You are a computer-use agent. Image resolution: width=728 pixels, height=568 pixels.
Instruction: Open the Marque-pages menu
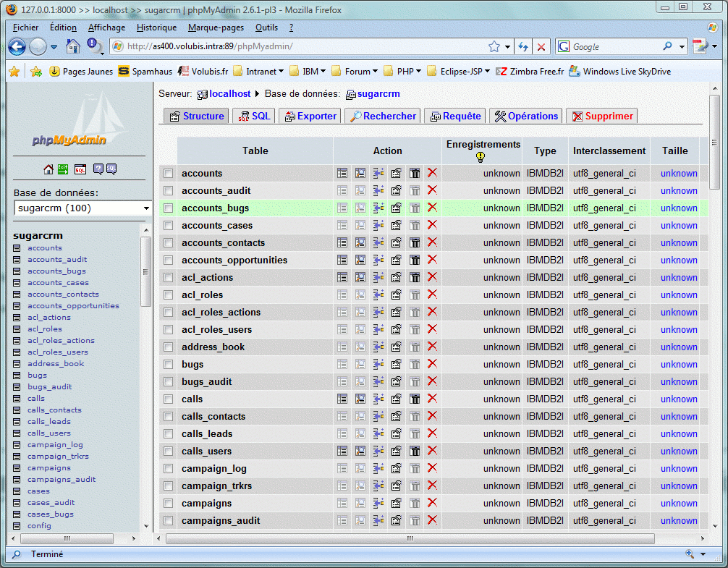[x=216, y=27]
